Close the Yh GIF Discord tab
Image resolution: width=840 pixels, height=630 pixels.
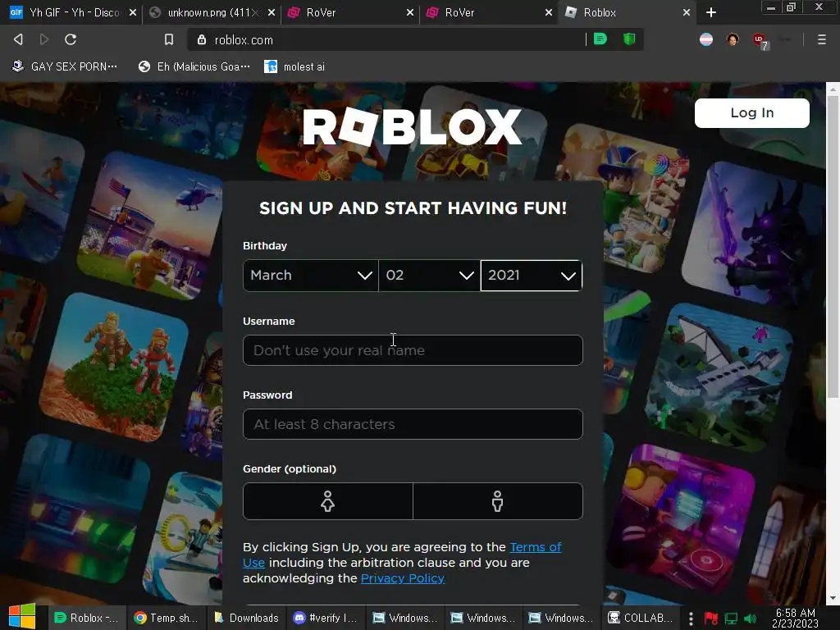click(x=133, y=12)
